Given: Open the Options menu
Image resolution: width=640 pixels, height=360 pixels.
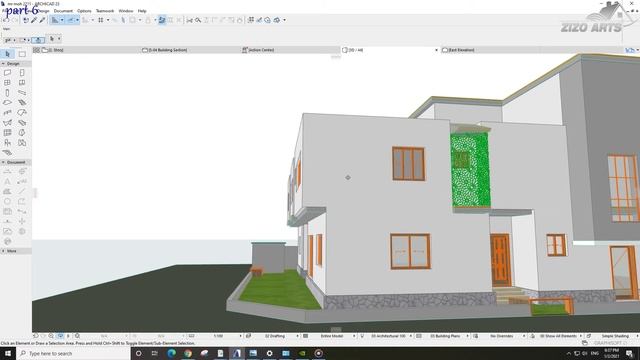Looking at the screenshot, I should (84, 11).
